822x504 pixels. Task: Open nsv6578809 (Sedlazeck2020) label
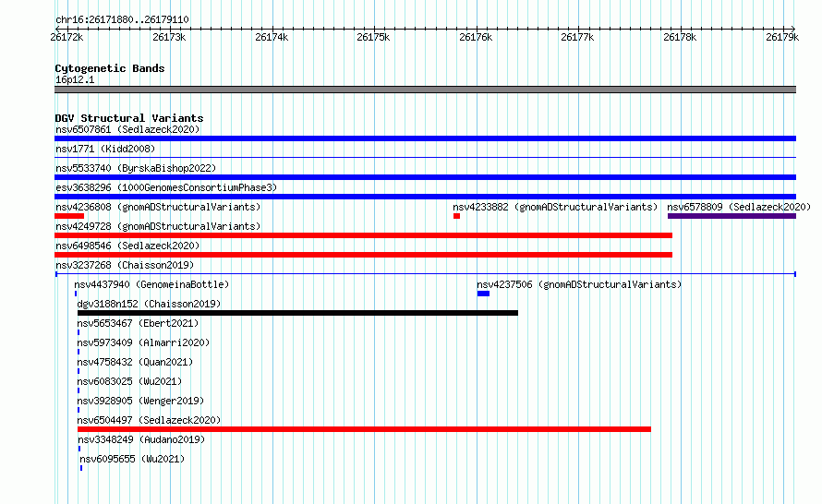pyautogui.click(x=739, y=207)
